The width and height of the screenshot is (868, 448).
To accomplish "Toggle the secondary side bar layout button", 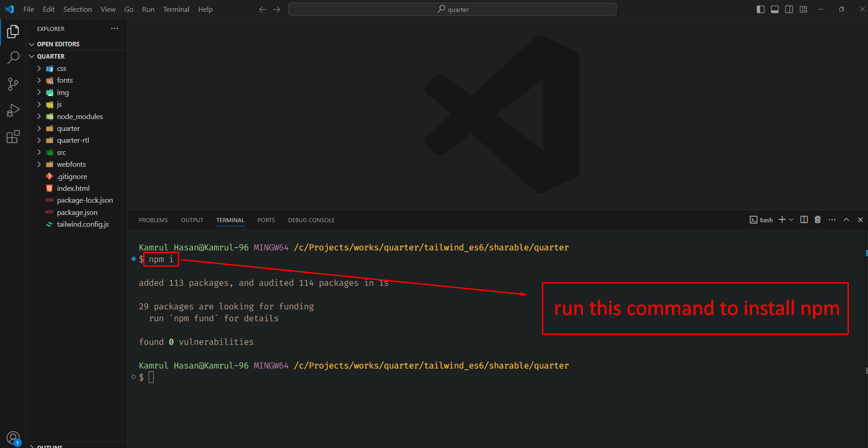I will (x=789, y=10).
